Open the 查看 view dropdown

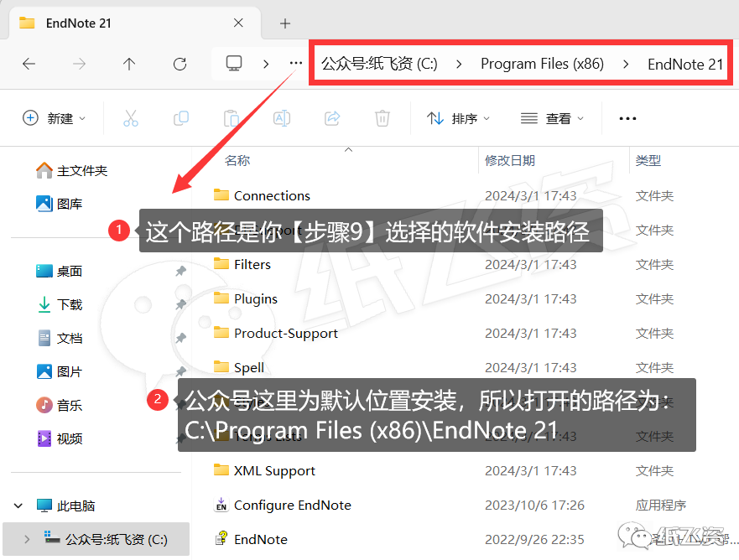click(552, 118)
